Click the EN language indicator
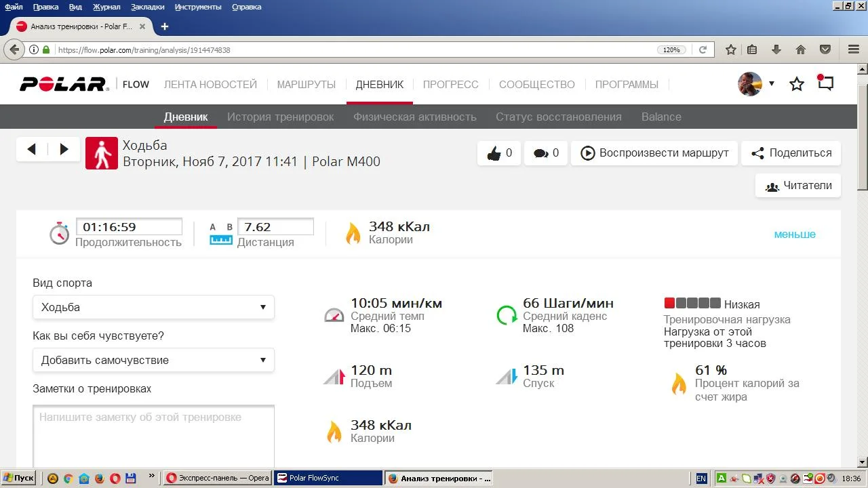This screenshot has height=488, width=868. [x=701, y=478]
